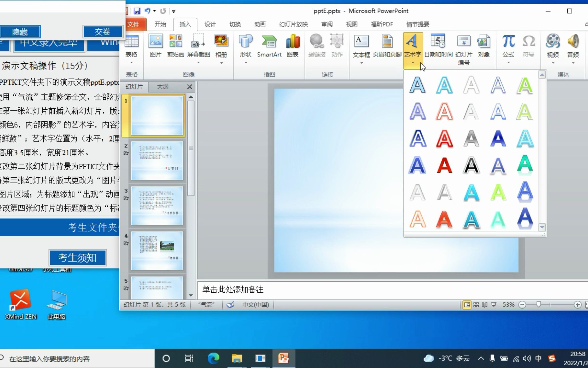
Task: Expand the Shapes dropdown
Action: tap(246, 62)
